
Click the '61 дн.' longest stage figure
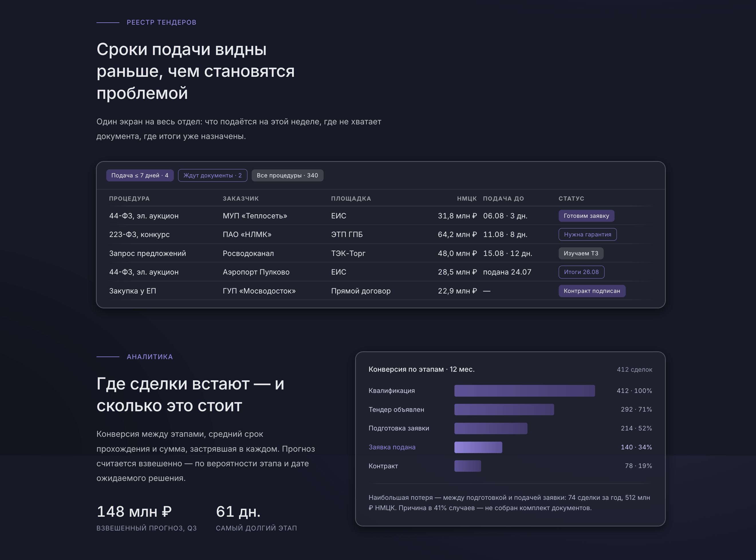[238, 512]
